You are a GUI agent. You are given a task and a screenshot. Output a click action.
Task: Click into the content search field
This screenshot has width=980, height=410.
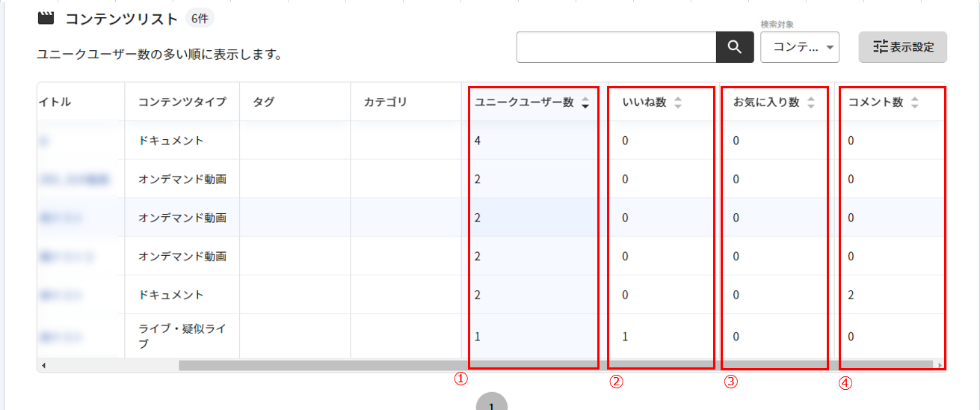tap(616, 47)
